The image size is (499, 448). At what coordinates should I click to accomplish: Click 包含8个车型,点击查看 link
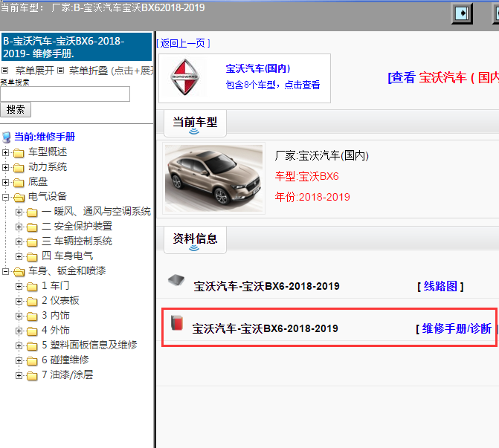(x=273, y=85)
